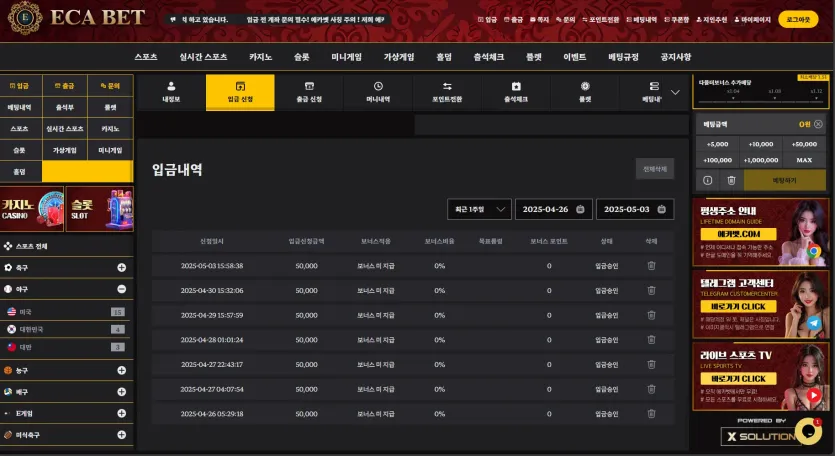This screenshot has width=835, height=456.
Task: Open 스포츠 in the main navigation bar
Action: [146, 57]
